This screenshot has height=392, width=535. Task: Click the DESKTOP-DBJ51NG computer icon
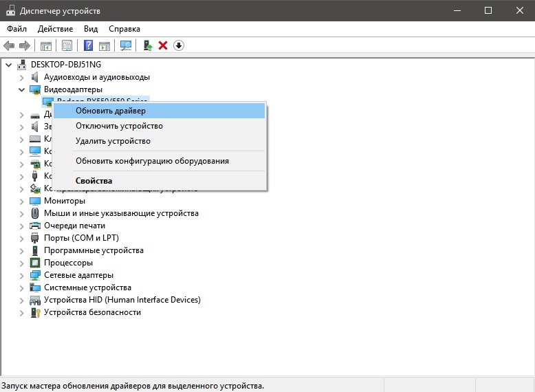pyautogui.click(x=22, y=65)
